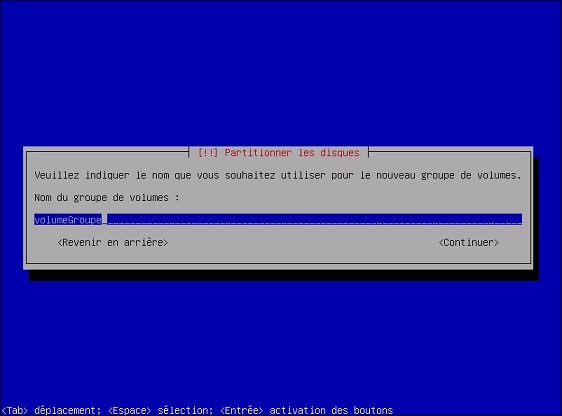Click the words nouveau groupe de volumes
Image resolution: width=562 pixels, height=416 pixels.
click(448, 175)
